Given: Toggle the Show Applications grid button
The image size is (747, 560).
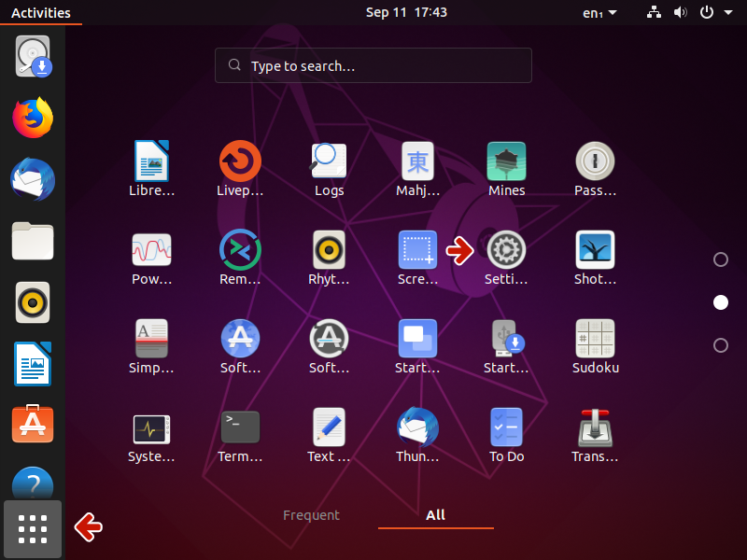Looking at the screenshot, I should 33,529.
